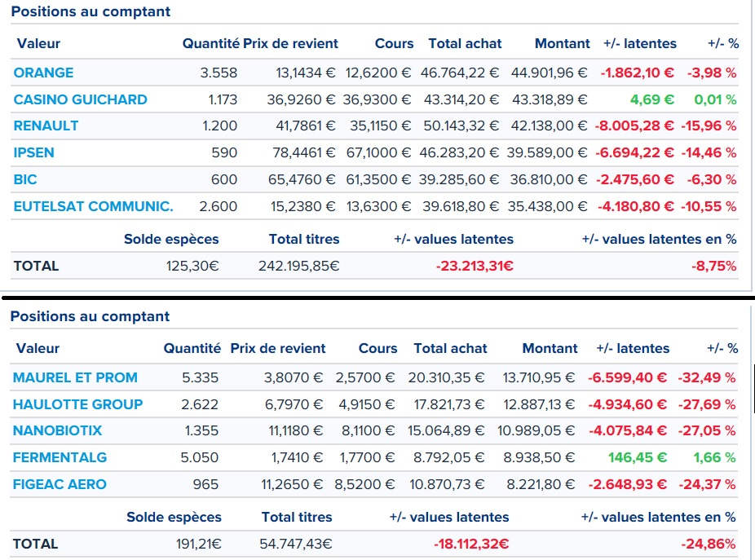Click second table total percentage -24,86%
Image resolution: width=755 pixels, height=560 pixels.
coord(709,545)
